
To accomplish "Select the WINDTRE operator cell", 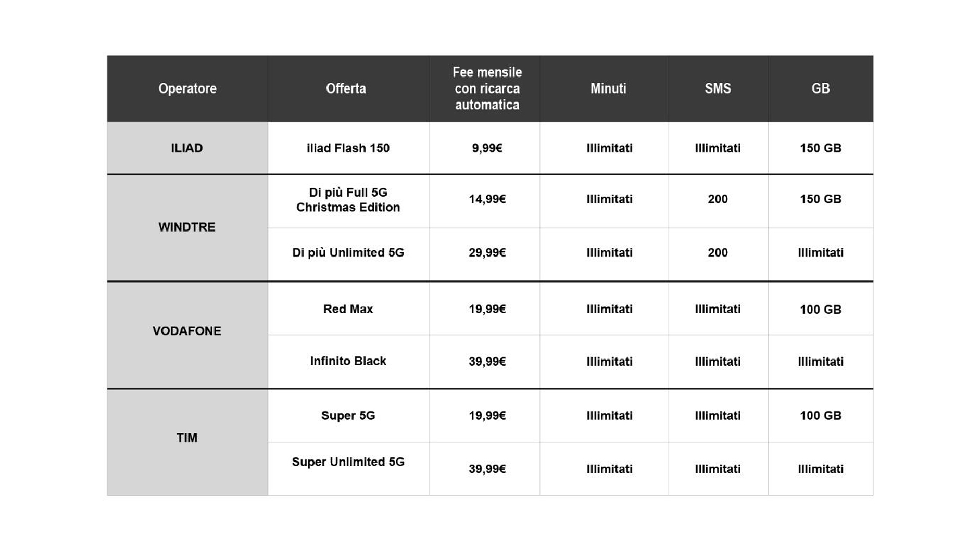I will pyautogui.click(x=187, y=227).
